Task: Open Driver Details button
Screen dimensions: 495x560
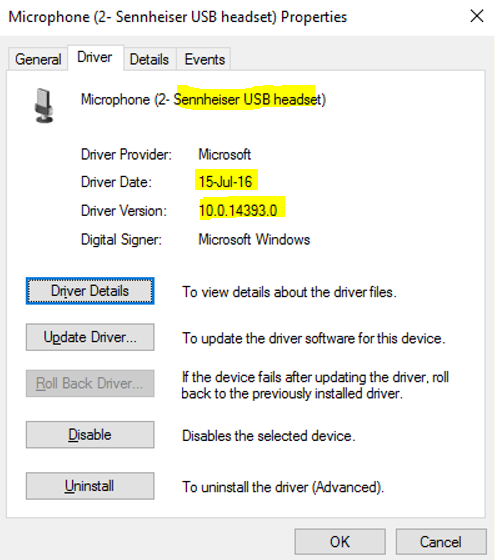Action: [90, 291]
